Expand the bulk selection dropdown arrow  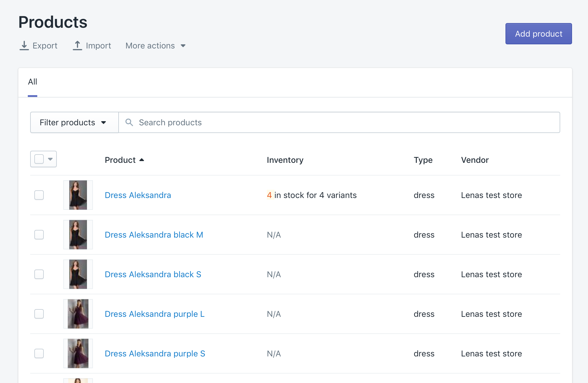tap(50, 159)
